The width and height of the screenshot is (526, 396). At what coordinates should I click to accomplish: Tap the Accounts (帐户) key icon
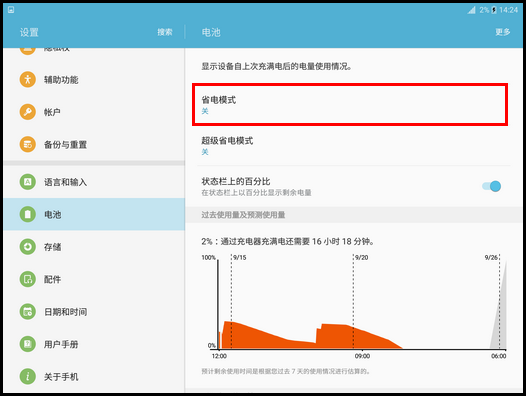[x=28, y=112]
